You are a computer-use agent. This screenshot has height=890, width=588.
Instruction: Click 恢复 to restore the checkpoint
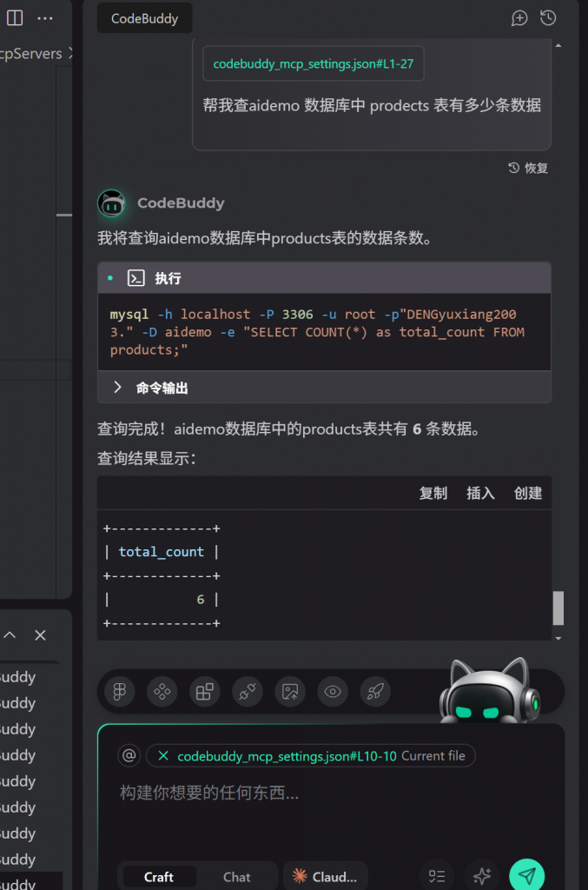tap(528, 168)
